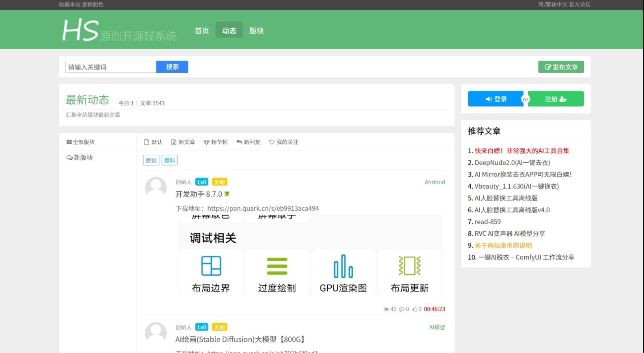Click 更换配色 to change color scheme
Viewport: 644px width, 353px height.
(x=93, y=4)
